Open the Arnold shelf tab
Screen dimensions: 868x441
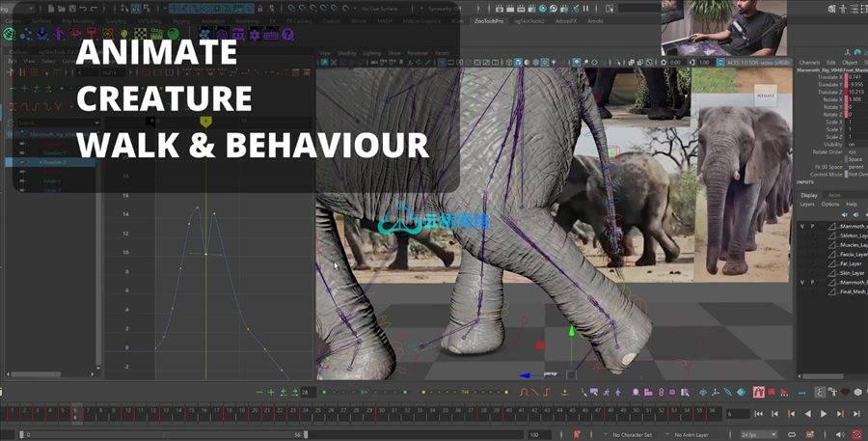coord(595,21)
